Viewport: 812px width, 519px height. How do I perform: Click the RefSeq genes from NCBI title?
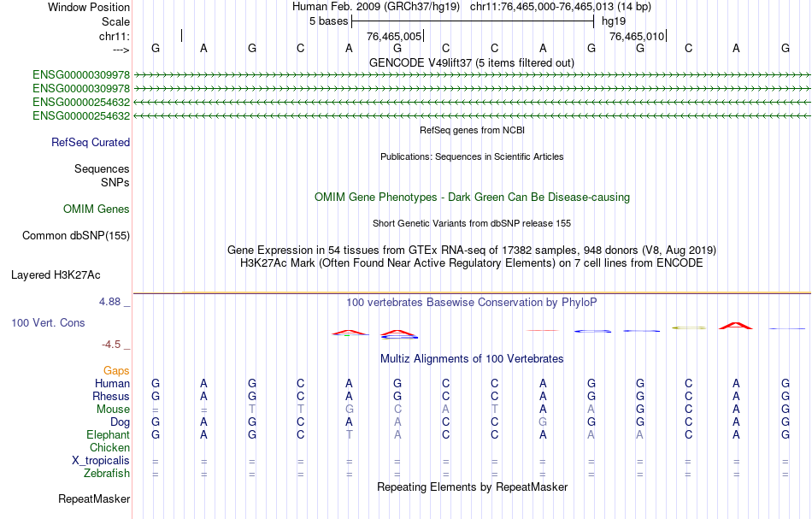coord(473,130)
